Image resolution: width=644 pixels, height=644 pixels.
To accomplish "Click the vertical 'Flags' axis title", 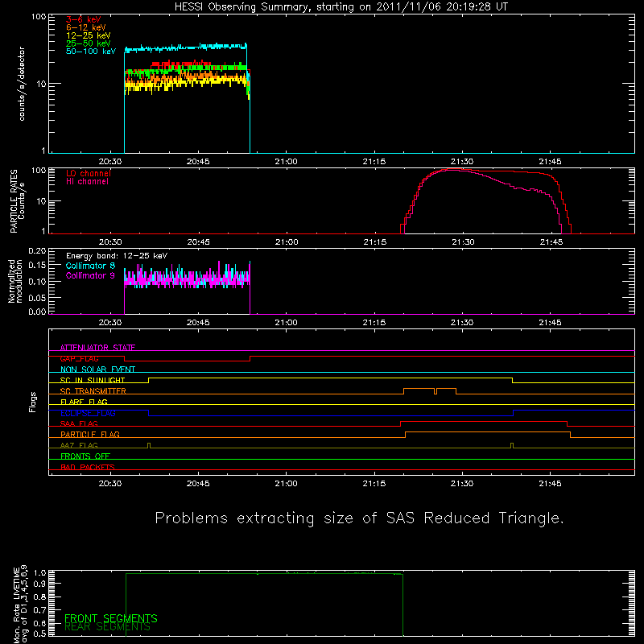I will (x=32, y=402).
